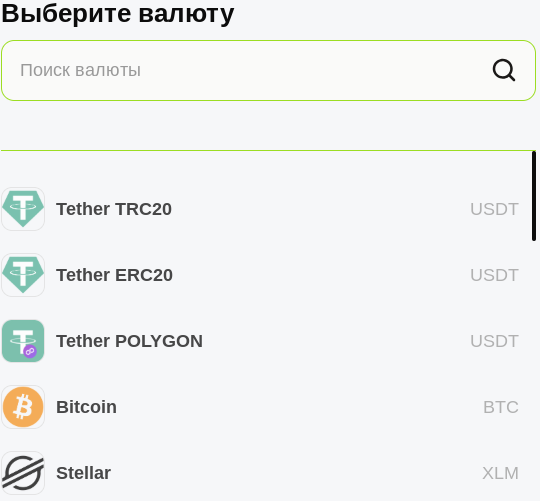Click the USDT ticker beside Tether TRC20
The height and width of the screenshot is (501, 540).
(x=494, y=209)
